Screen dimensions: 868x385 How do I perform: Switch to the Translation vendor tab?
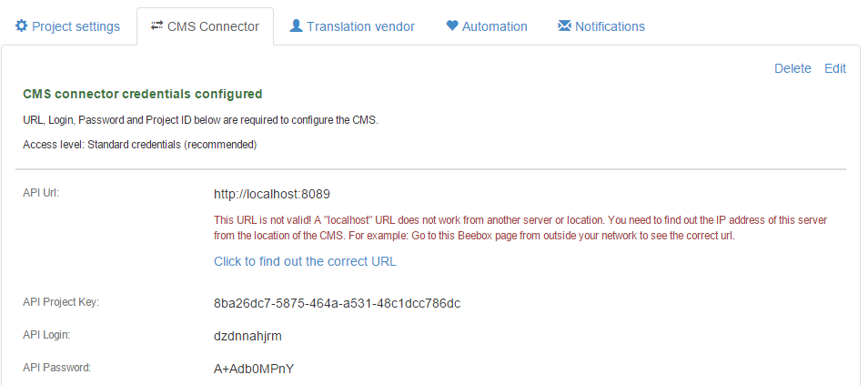pos(360,26)
